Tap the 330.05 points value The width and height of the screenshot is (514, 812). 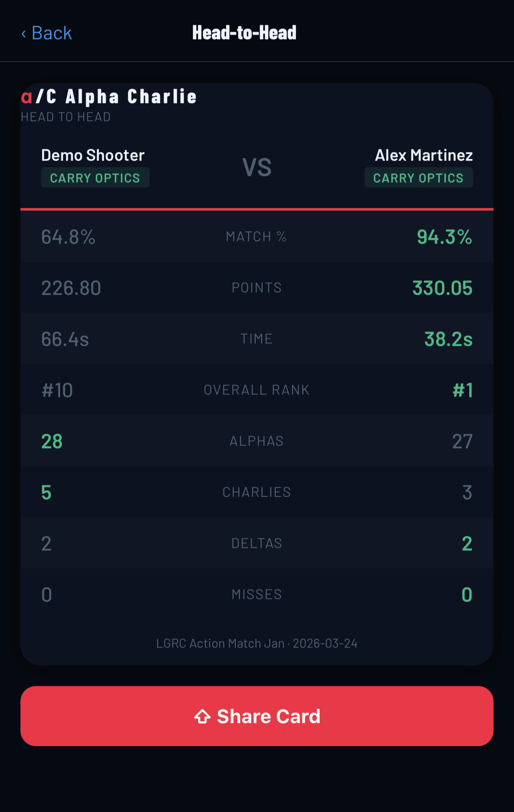(442, 288)
